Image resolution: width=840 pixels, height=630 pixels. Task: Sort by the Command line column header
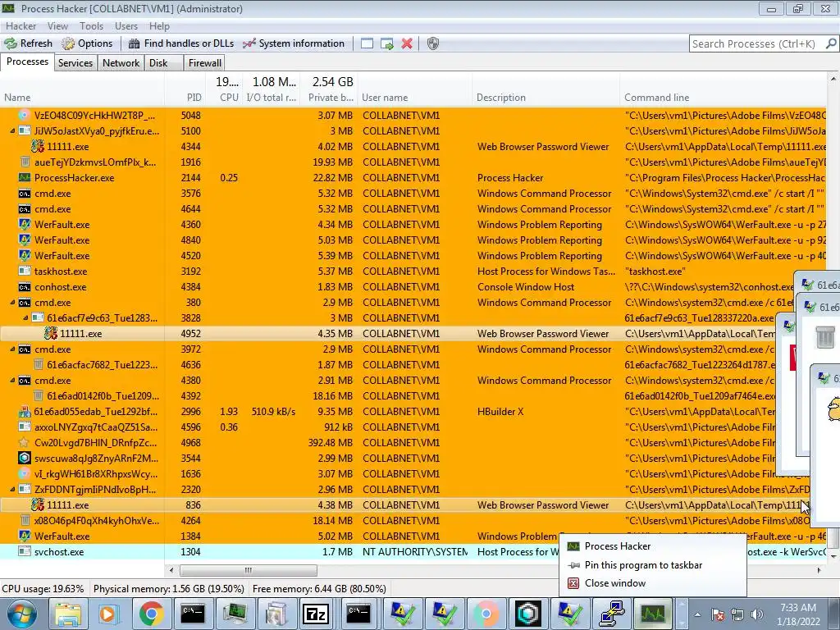[x=724, y=98]
